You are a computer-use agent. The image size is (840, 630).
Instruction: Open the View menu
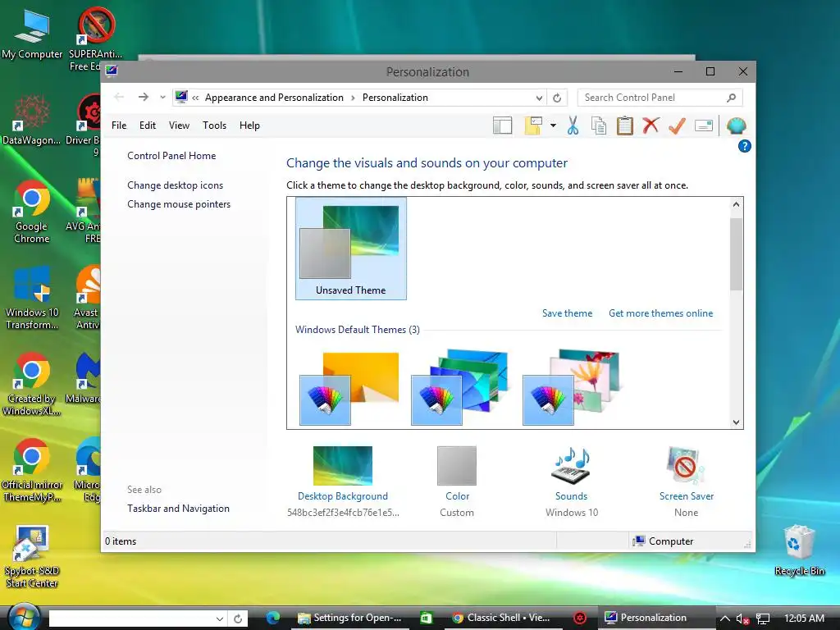(x=179, y=126)
